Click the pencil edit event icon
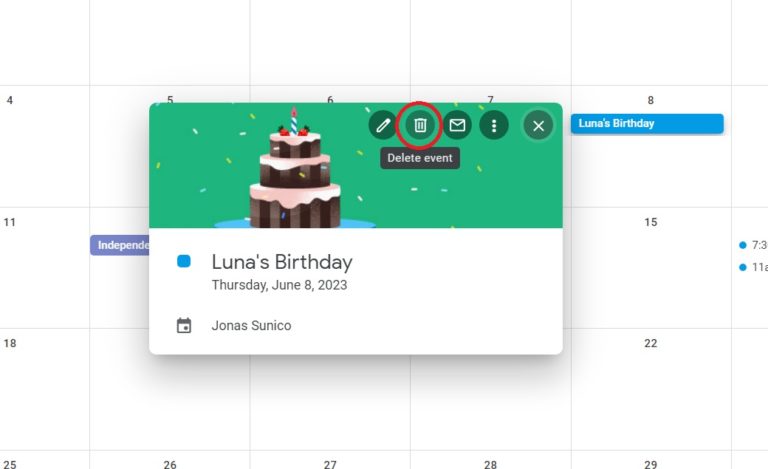 (383, 125)
